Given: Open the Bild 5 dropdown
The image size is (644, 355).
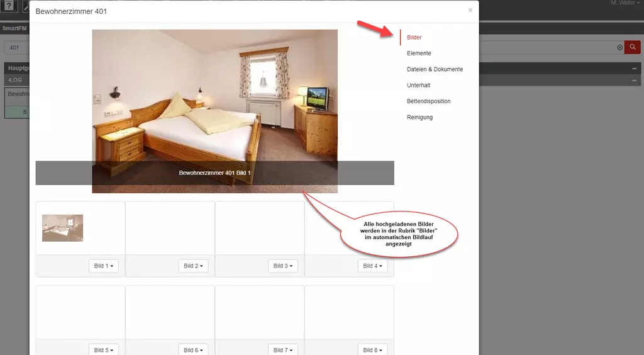Looking at the screenshot, I should pyautogui.click(x=104, y=350).
